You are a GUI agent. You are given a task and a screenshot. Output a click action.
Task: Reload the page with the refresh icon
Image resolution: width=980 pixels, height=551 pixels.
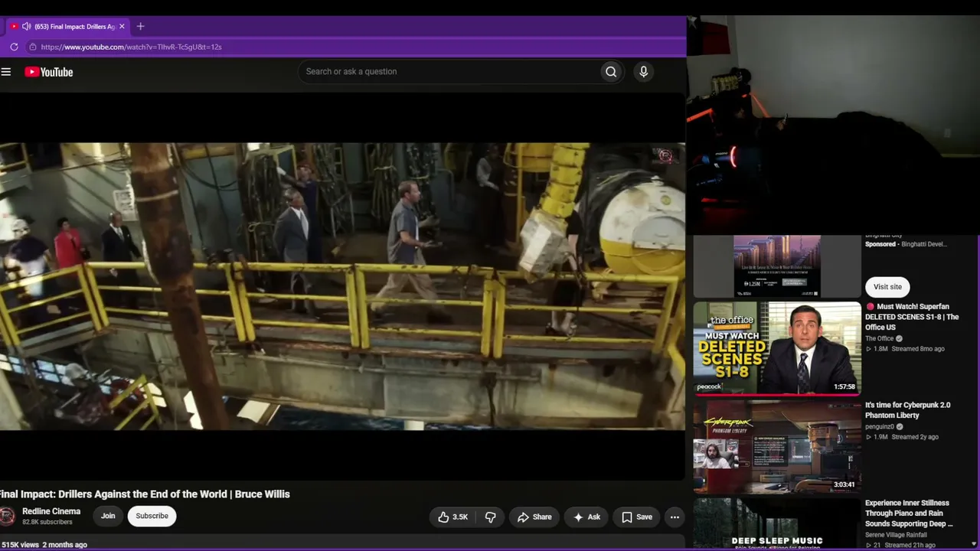[x=14, y=47]
